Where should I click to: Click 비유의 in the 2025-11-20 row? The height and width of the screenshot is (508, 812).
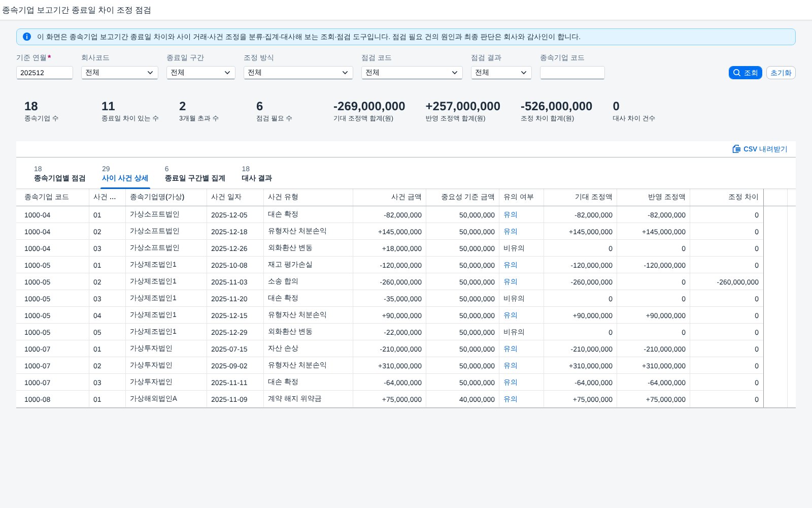point(514,298)
